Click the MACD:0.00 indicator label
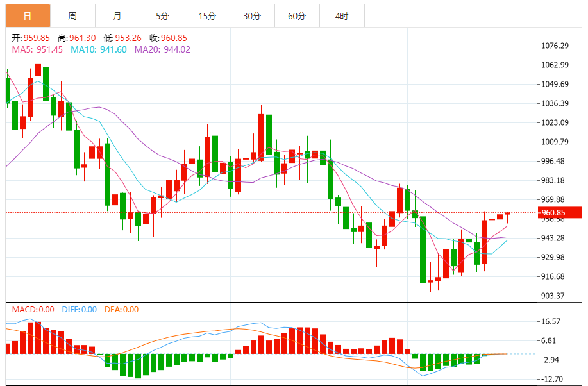Viewport: 588px width, 386px height. 33,310
